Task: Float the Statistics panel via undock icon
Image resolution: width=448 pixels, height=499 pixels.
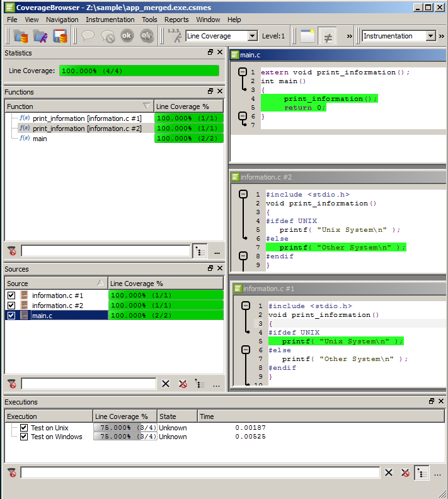Action: (210, 53)
